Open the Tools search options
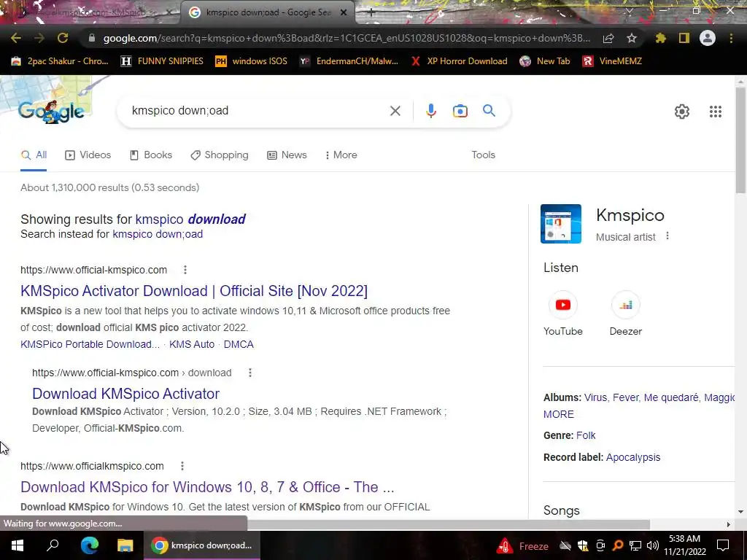This screenshot has width=747, height=560. click(483, 155)
